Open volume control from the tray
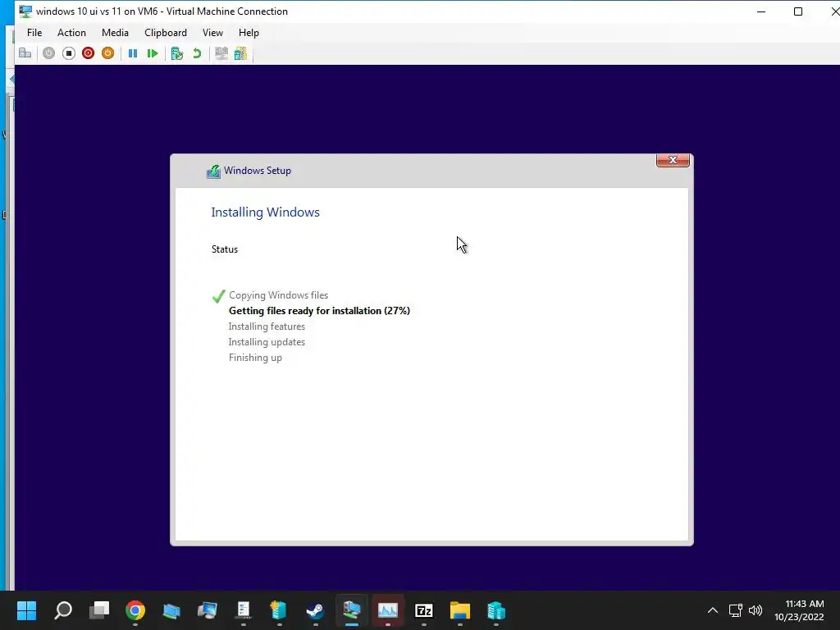The height and width of the screenshot is (630, 840). pyautogui.click(x=756, y=610)
